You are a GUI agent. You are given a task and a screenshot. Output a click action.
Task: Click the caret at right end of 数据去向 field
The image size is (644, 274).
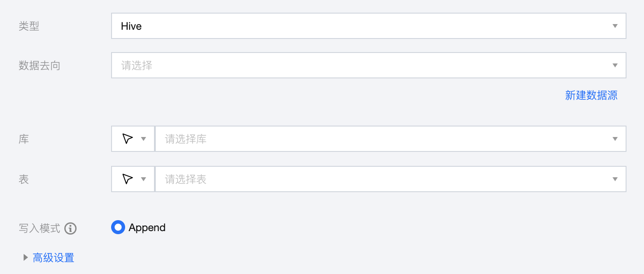tap(615, 66)
